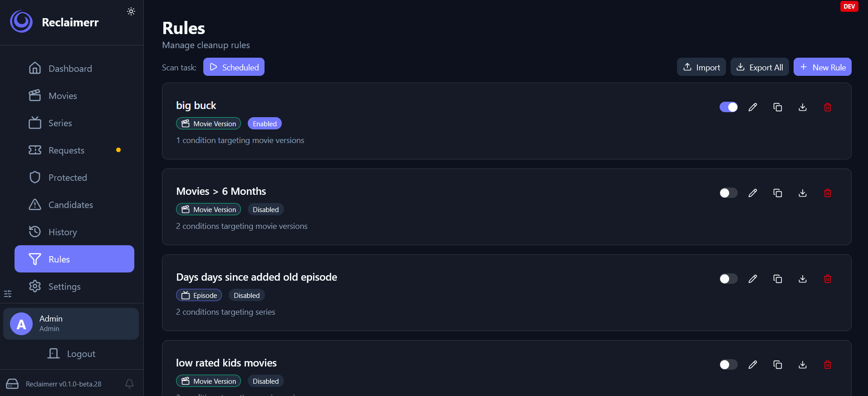Toggle light/dark theme sun icon

(131, 11)
